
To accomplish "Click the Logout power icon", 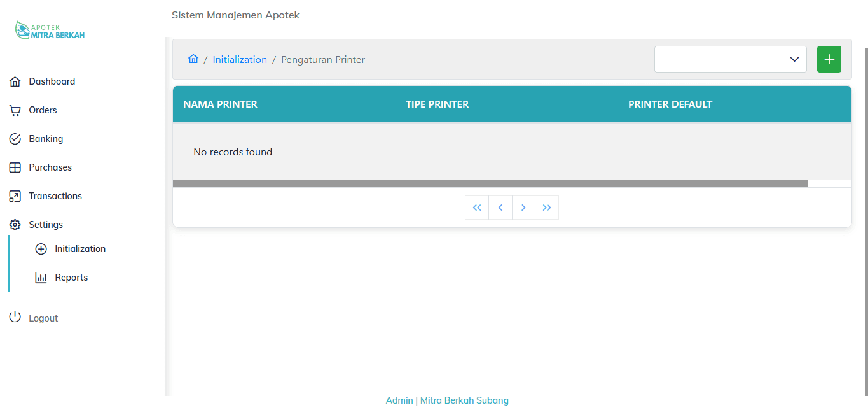I will [15, 317].
